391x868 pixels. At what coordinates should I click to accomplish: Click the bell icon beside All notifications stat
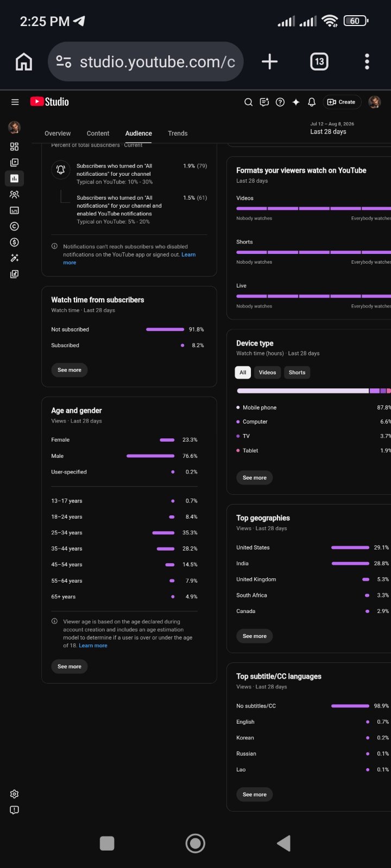(61, 170)
